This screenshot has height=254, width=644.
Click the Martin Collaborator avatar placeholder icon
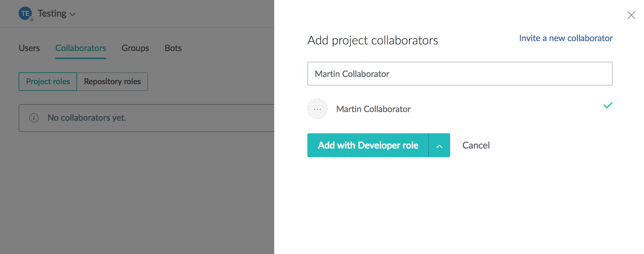tap(317, 109)
